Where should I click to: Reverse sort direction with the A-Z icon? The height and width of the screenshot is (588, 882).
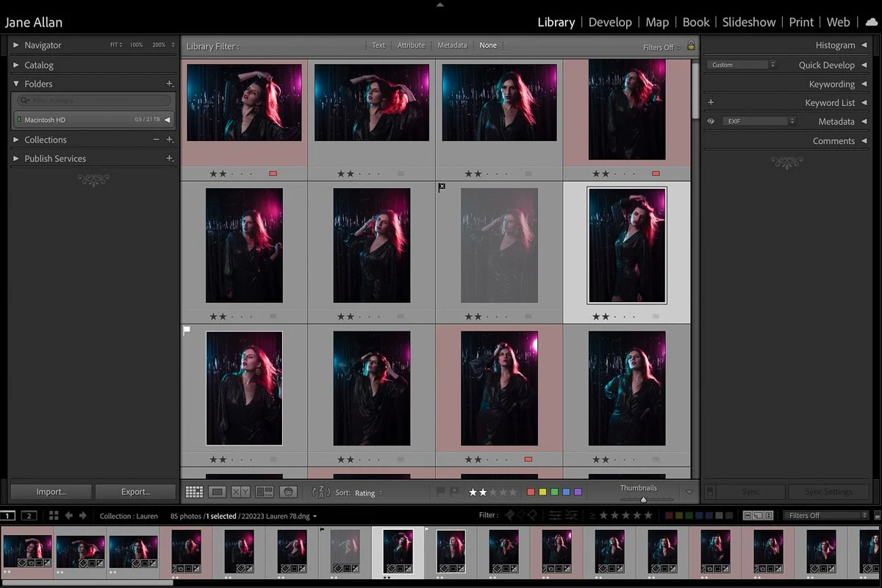(321, 492)
